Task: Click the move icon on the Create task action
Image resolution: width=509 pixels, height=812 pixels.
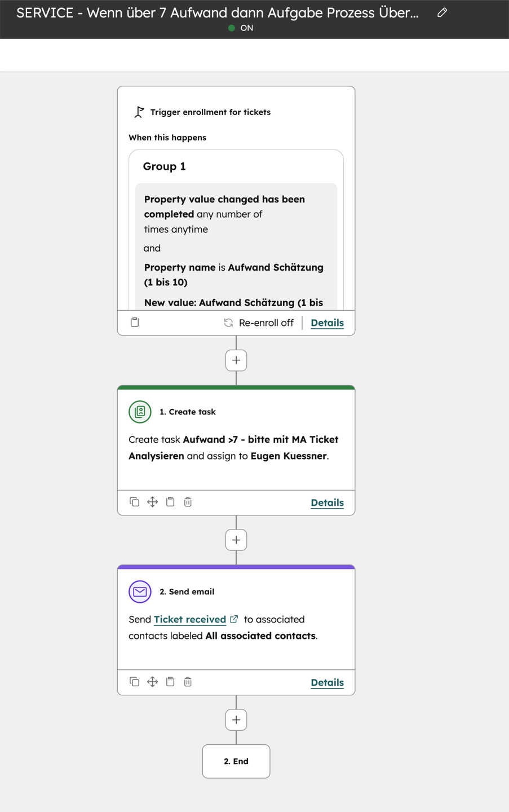Action: pyautogui.click(x=152, y=501)
